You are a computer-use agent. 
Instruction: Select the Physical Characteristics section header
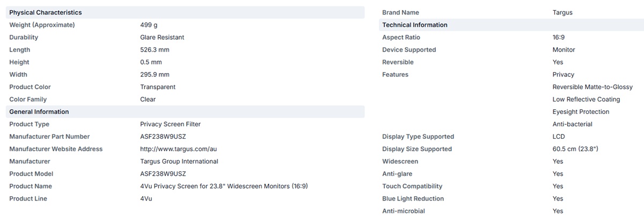(185, 12)
